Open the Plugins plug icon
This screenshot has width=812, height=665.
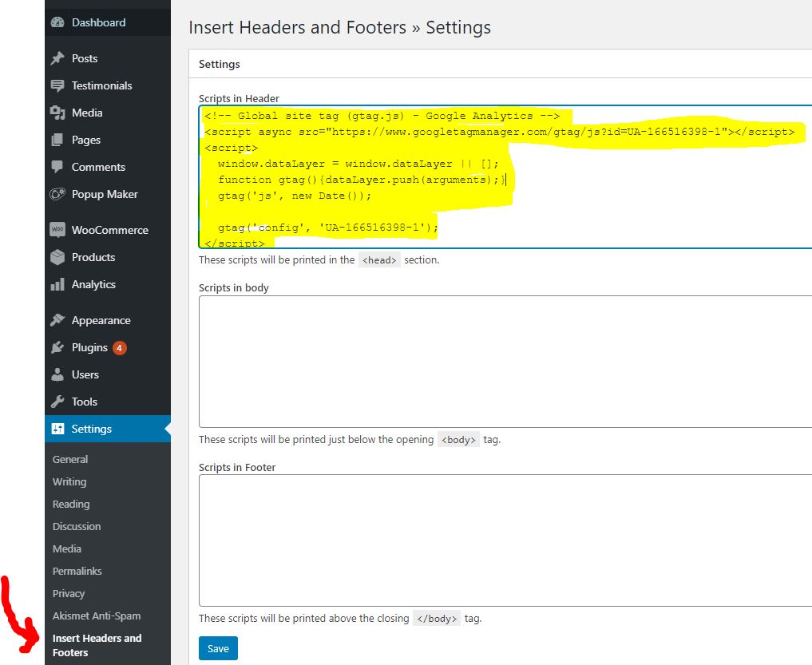click(59, 347)
